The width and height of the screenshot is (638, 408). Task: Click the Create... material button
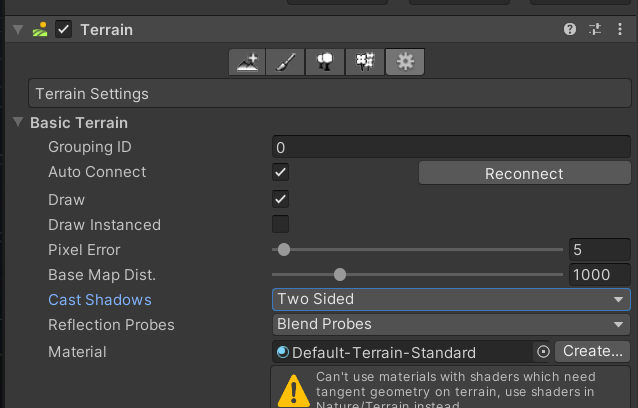point(592,351)
